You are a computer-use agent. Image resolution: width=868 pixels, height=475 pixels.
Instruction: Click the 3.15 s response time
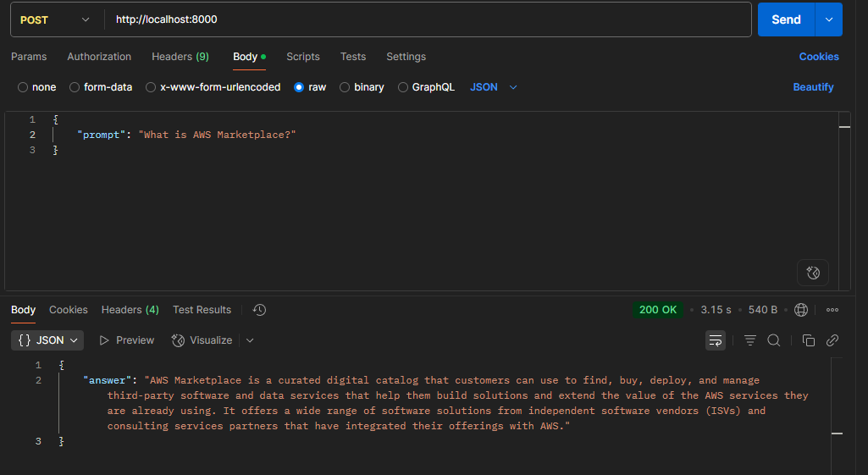pyautogui.click(x=716, y=310)
